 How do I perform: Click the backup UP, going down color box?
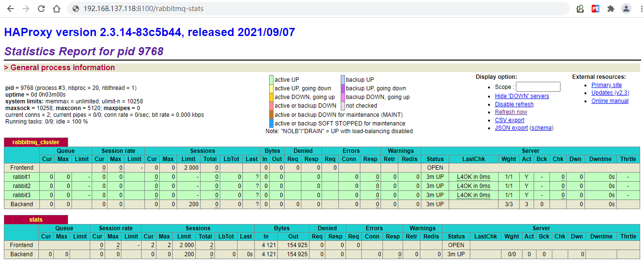[x=343, y=88]
